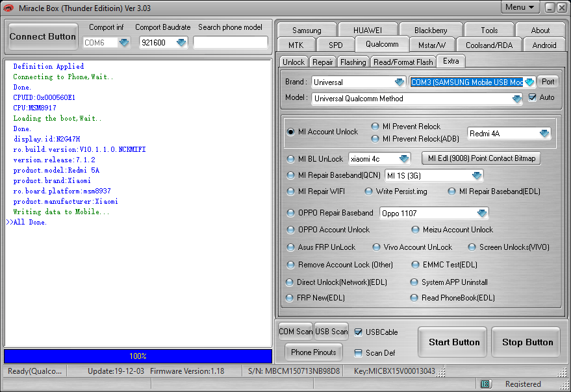571x392 pixels.
Task: Select Asus FRP UnLock option
Action: tap(290, 247)
